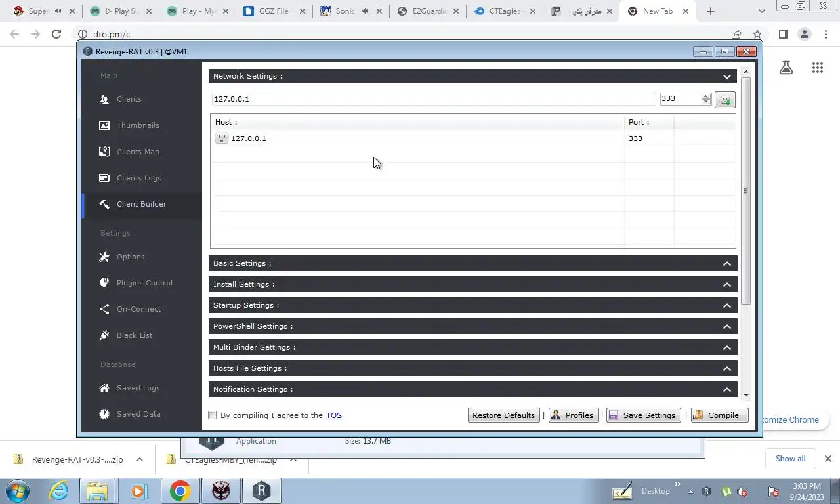
Task: Close the Chrome downloads bar
Action: click(x=828, y=459)
